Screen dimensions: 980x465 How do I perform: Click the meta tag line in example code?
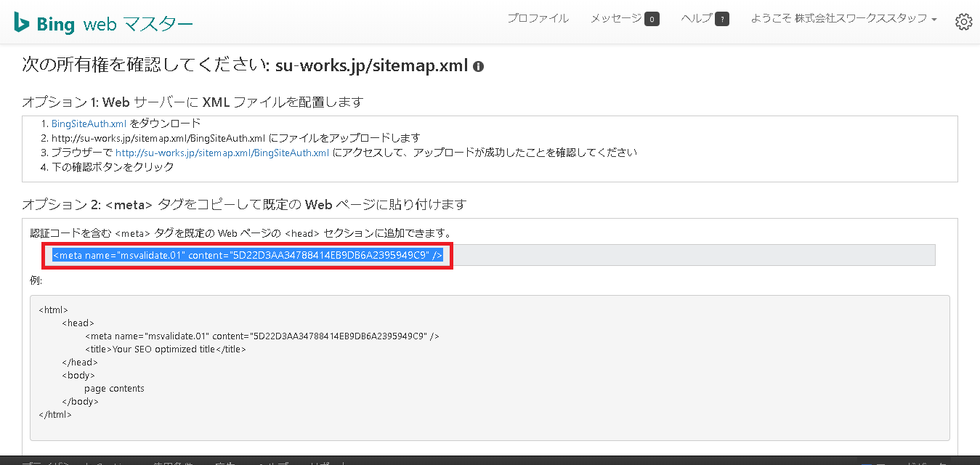(262, 336)
